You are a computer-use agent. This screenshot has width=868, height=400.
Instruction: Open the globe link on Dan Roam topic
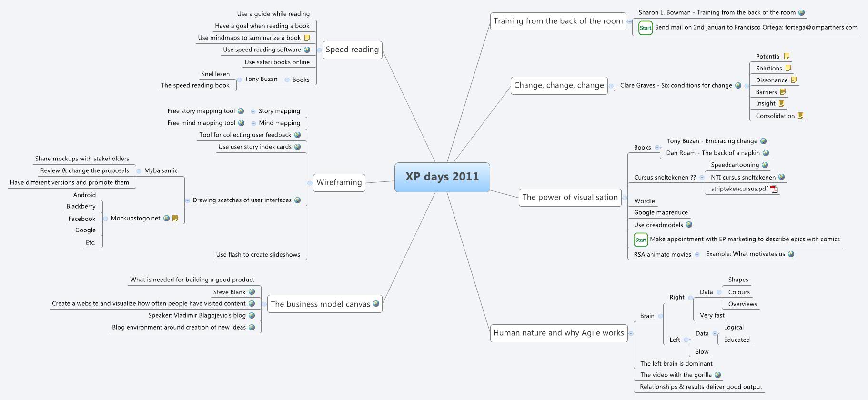766,153
